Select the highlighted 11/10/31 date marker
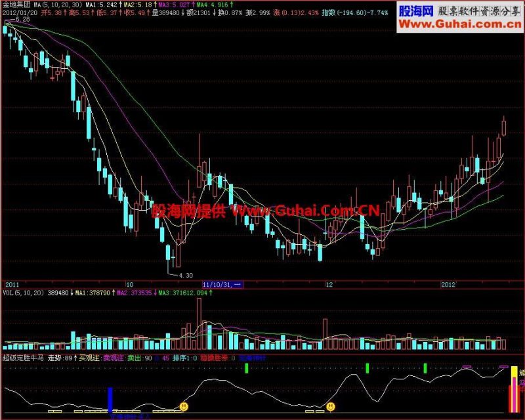The width and height of the screenshot is (525, 420). (x=222, y=285)
